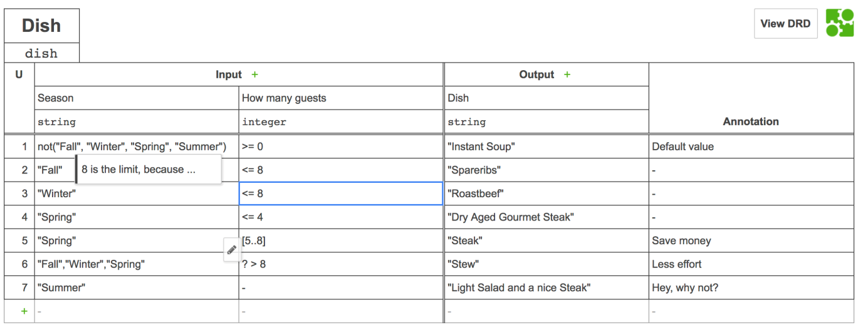
Task: Click the pencil edit icon beside row 5
Action: click(231, 250)
